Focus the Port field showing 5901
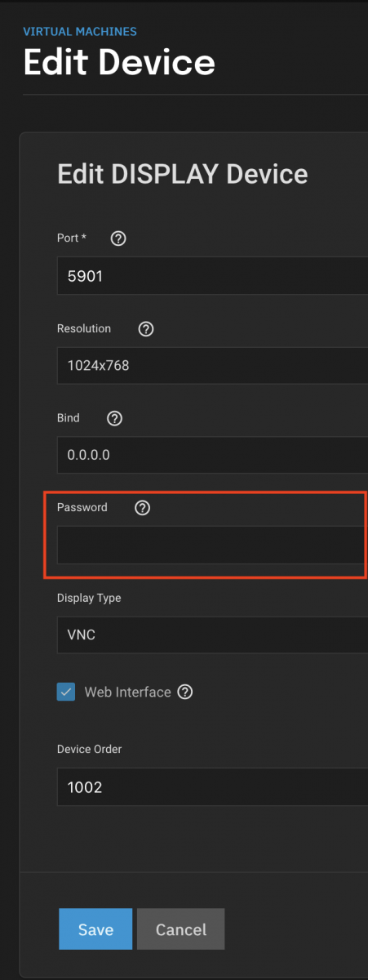Image resolution: width=368 pixels, height=980 pixels. click(212, 276)
